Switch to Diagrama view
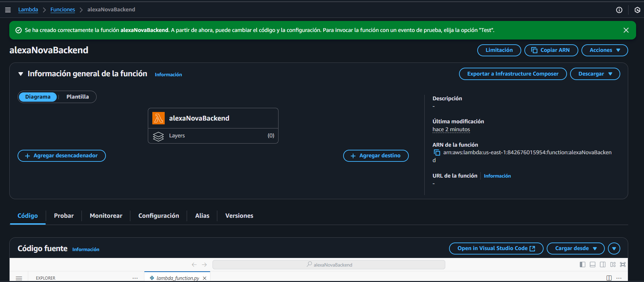This screenshot has height=282, width=644. (x=38, y=97)
